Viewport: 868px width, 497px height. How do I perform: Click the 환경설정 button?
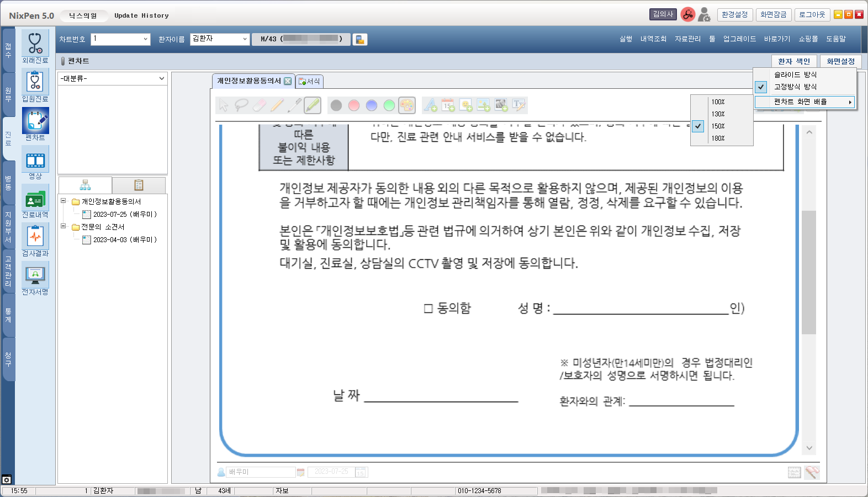point(734,15)
